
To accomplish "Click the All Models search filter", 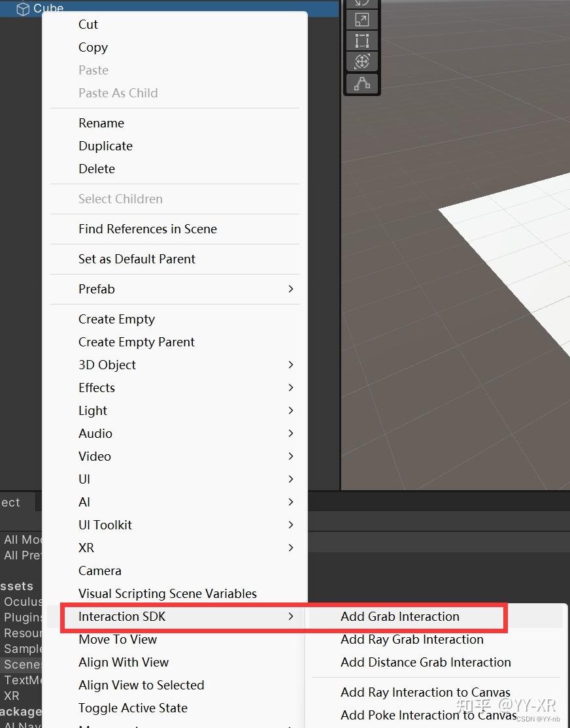I will [x=20, y=539].
